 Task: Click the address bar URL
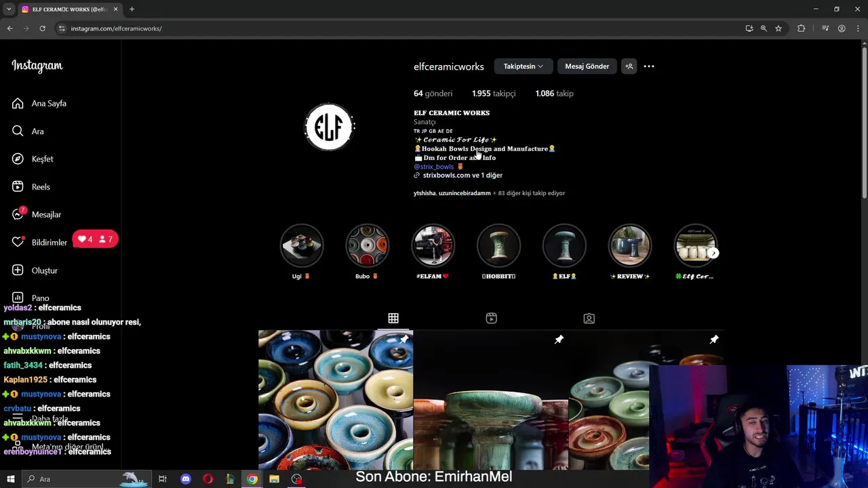(116, 28)
